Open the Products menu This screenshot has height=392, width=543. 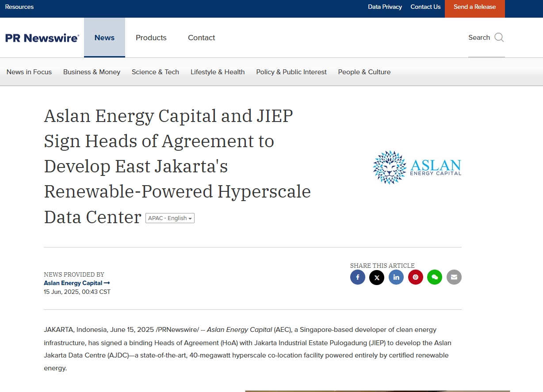151,38
